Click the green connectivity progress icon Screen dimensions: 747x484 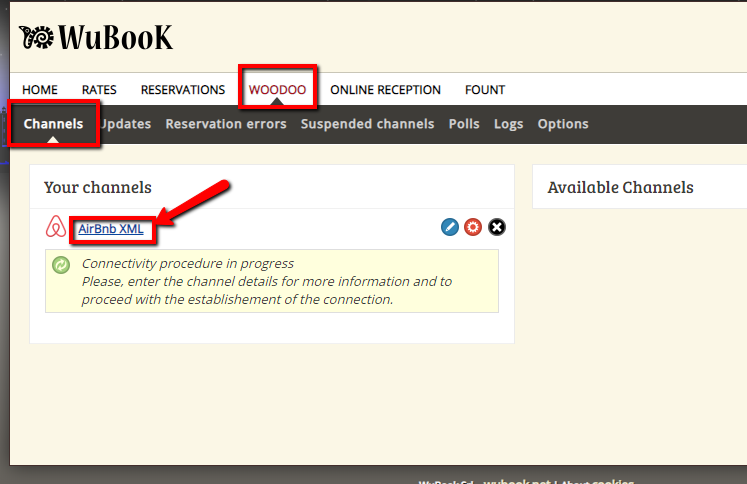(61, 265)
